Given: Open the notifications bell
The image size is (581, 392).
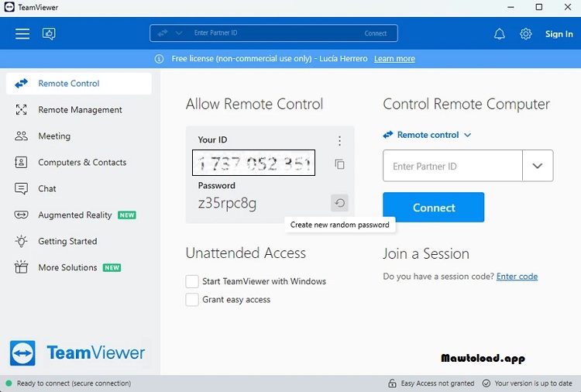Looking at the screenshot, I should [x=500, y=34].
